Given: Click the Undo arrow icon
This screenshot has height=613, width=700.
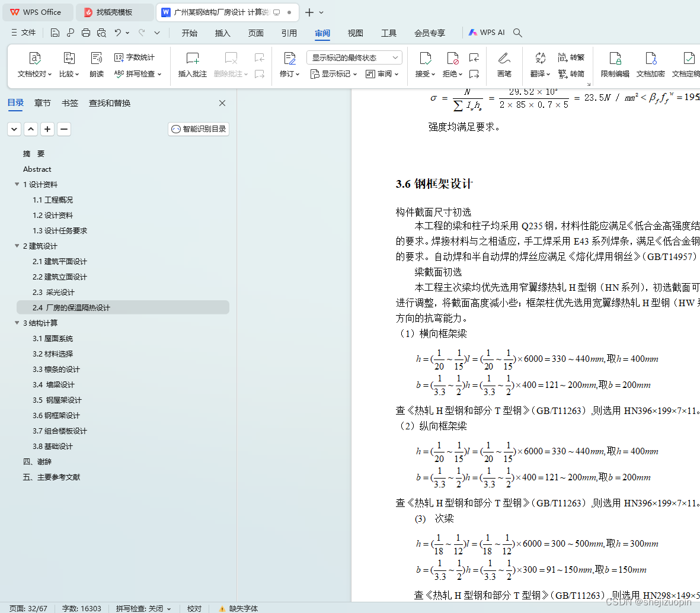Looking at the screenshot, I should 117,33.
